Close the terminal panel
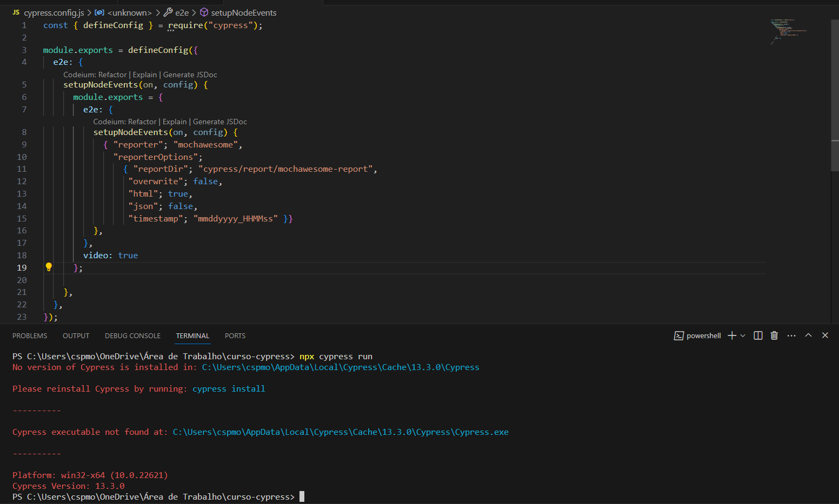 point(825,335)
